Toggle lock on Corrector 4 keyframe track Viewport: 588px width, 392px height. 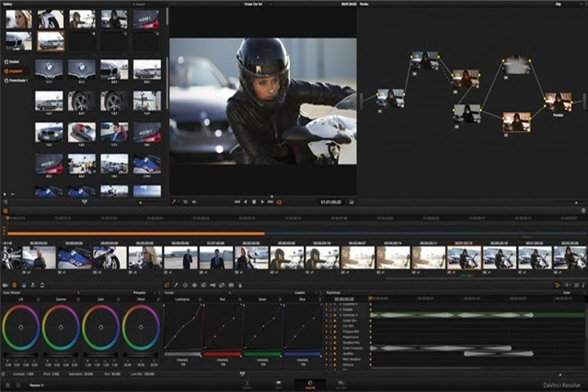point(327,315)
